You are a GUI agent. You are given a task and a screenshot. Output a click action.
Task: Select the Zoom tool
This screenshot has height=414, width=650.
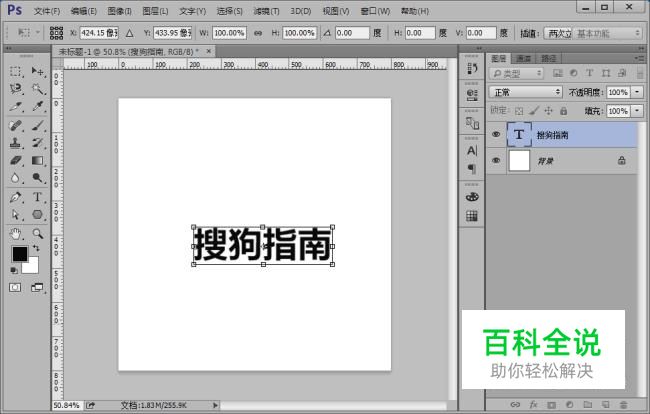[x=38, y=234]
